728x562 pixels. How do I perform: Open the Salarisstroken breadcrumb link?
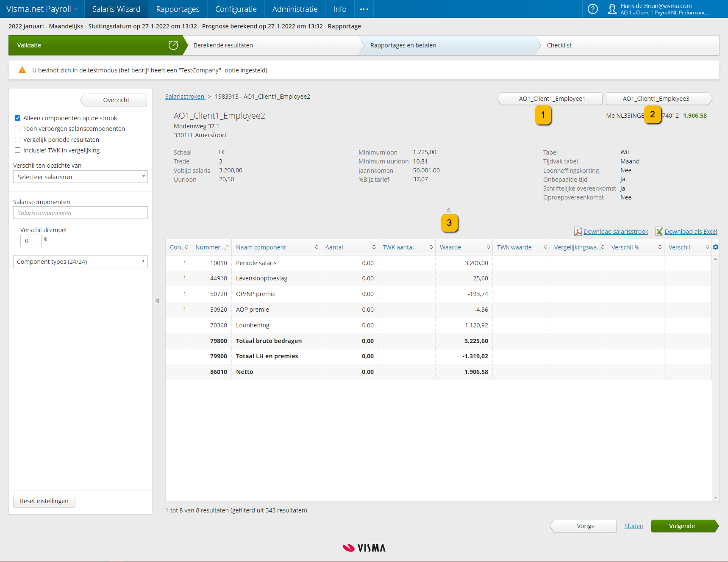click(185, 96)
